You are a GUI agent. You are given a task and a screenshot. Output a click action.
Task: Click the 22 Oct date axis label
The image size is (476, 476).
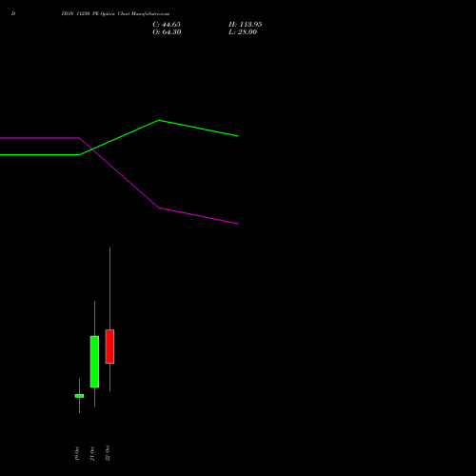[108, 453]
